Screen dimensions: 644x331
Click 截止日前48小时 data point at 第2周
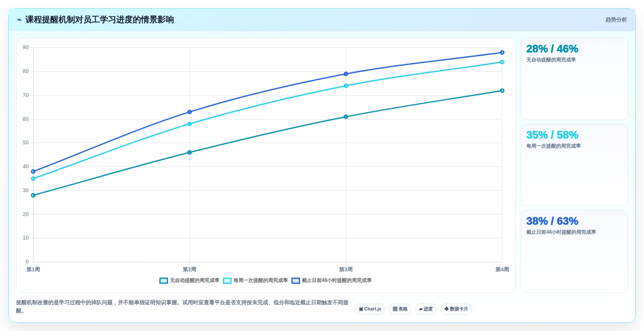point(189,112)
